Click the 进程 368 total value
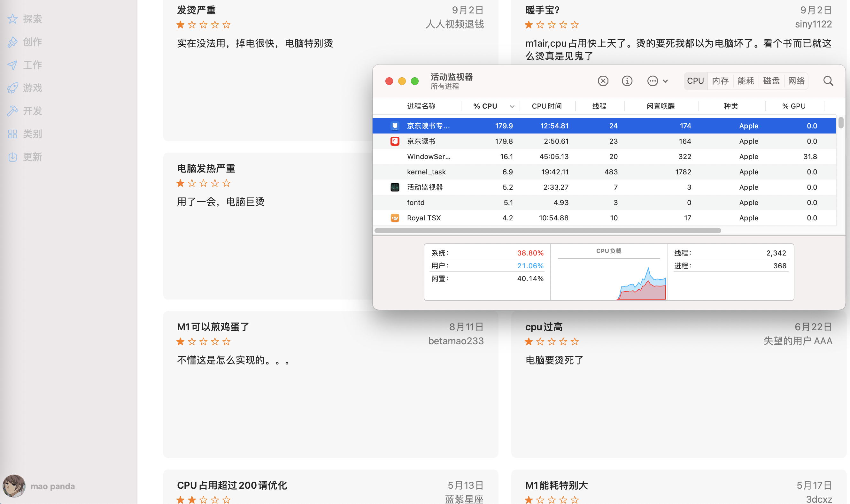Image resolution: width=850 pixels, height=504 pixels. click(x=780, y=266)
